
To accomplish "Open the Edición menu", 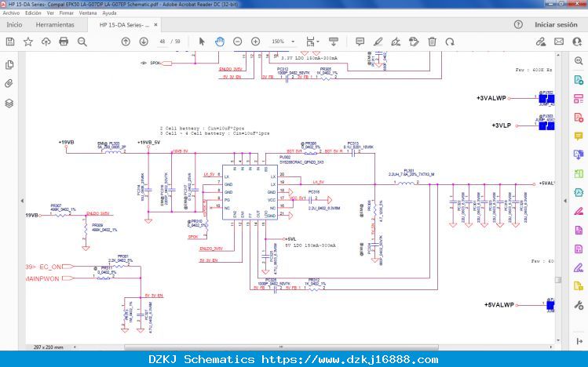I will coord(33,13).
